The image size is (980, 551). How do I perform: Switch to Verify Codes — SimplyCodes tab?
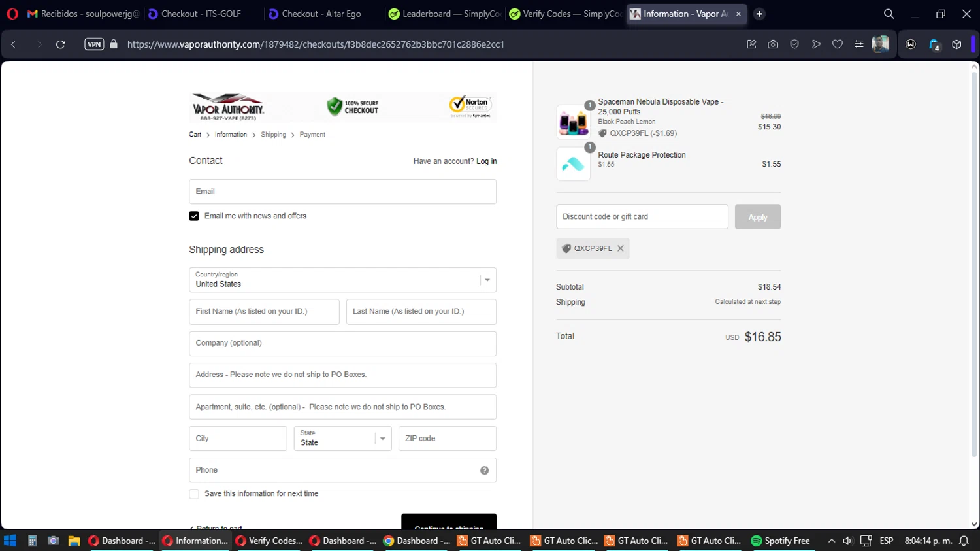click(565, 14)
